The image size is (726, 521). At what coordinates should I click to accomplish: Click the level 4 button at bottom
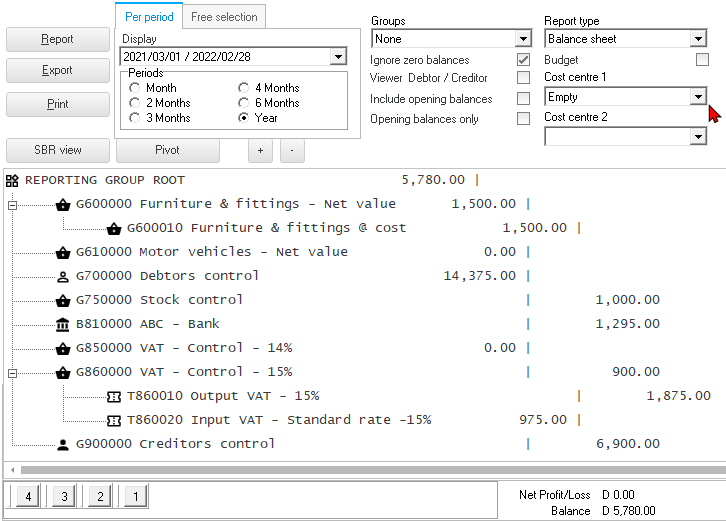[x=28, y=495]
